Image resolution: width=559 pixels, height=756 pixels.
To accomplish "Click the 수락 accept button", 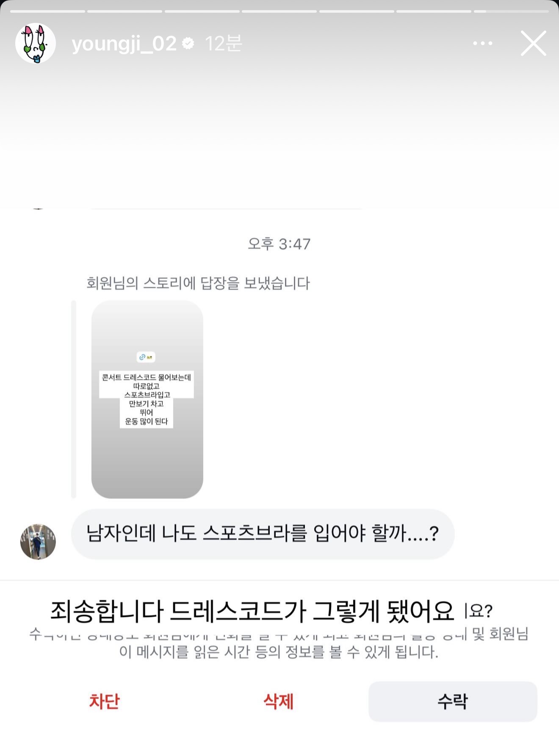I will coord(453,701).
